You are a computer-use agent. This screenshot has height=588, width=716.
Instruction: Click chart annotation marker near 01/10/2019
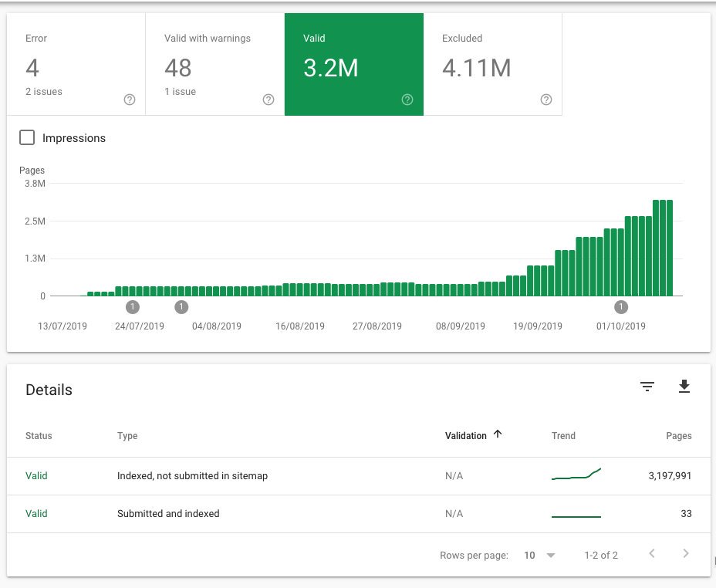click(621, 307)
